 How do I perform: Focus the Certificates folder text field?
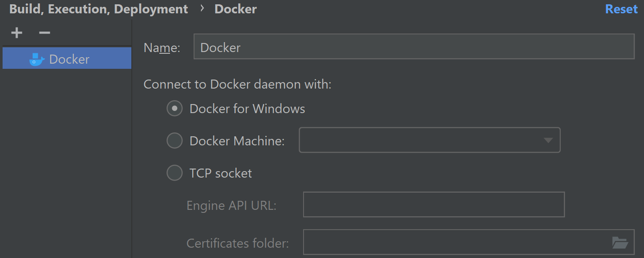tap(469, 242)
